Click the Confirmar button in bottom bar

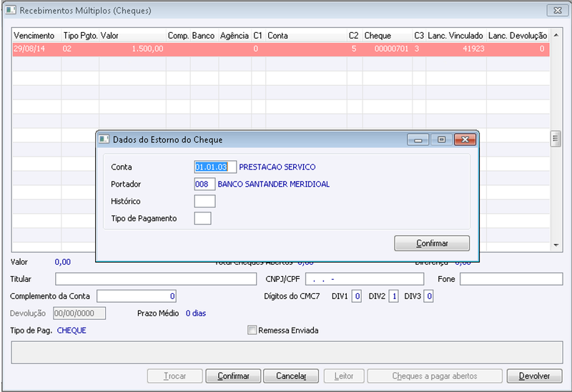click(233, 376)
